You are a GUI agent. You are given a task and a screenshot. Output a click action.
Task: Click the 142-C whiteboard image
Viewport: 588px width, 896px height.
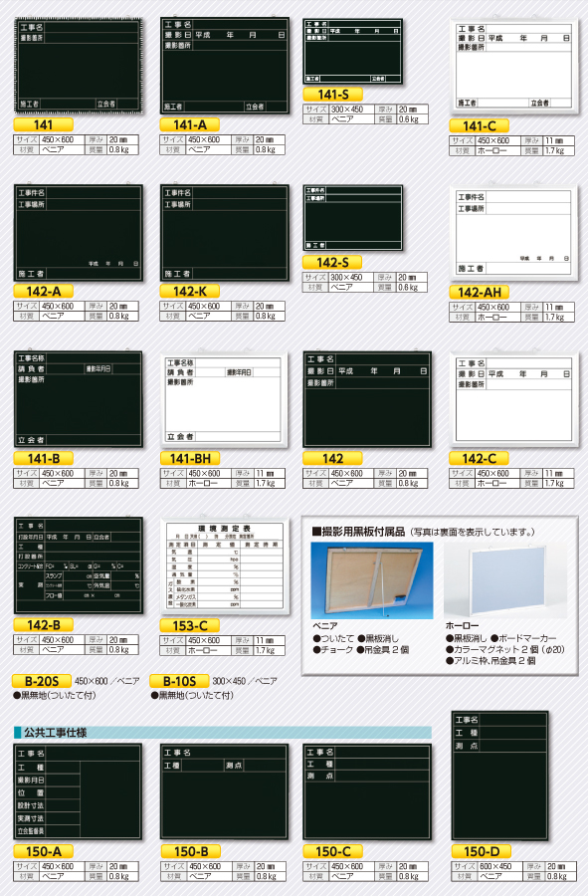513,399
